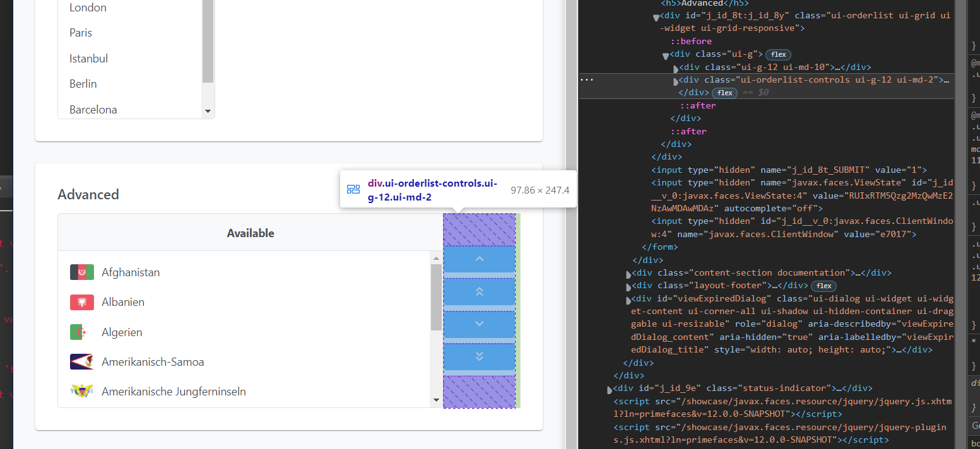Click the move to top double-chevron button
980x449 pixels.
(x=479, y=291)
